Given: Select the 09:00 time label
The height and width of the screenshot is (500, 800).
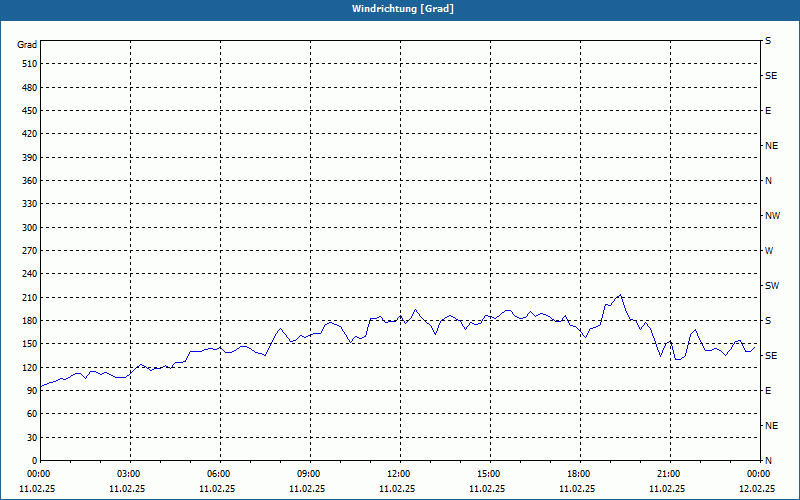Looking at the screenshot, I should [309, 474].
